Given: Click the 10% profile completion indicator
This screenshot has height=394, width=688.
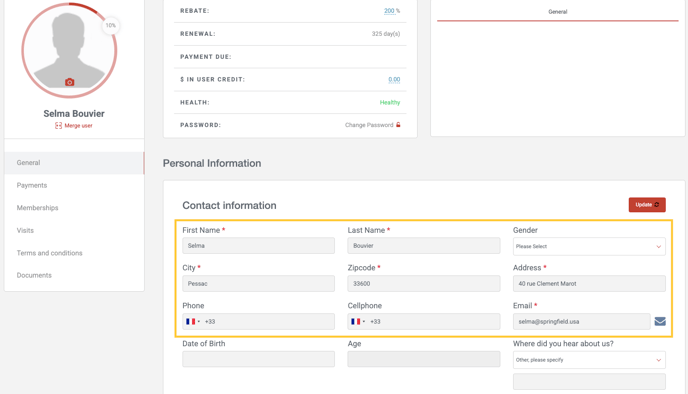Looking at the screenshot, I should coord(111,25).
